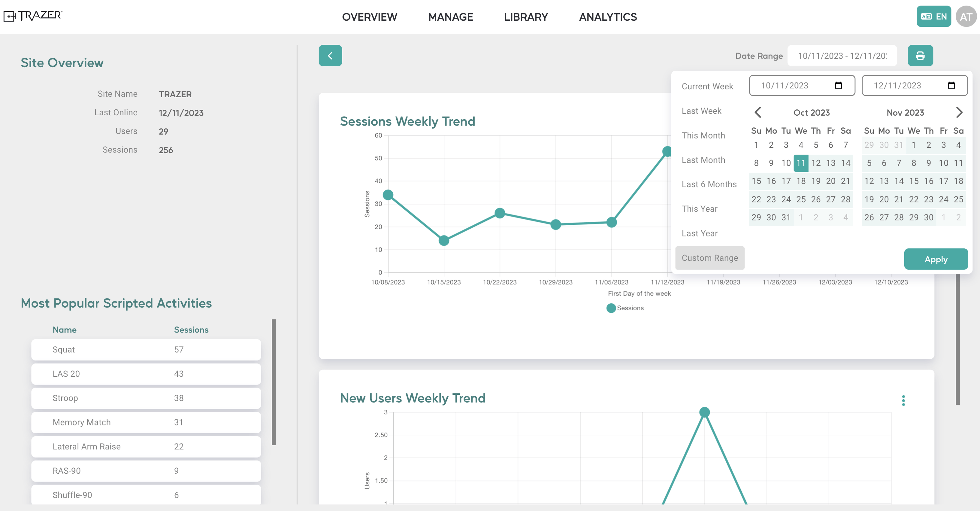Screen dimensions: 980x511
Task: Click the Users count 29
Action: [164, 132]
